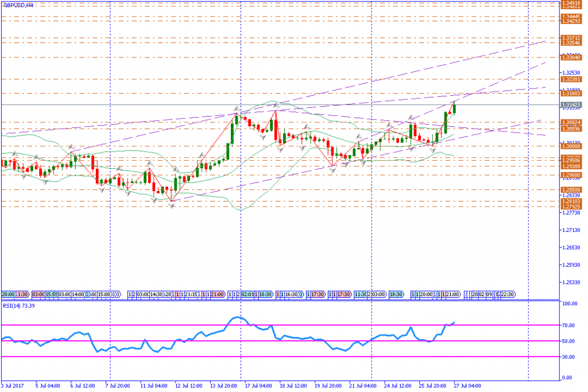Select the 1.31803 price level label
Image resolution: width=588 pixels, height=392 pixels.
click(571, 94)
